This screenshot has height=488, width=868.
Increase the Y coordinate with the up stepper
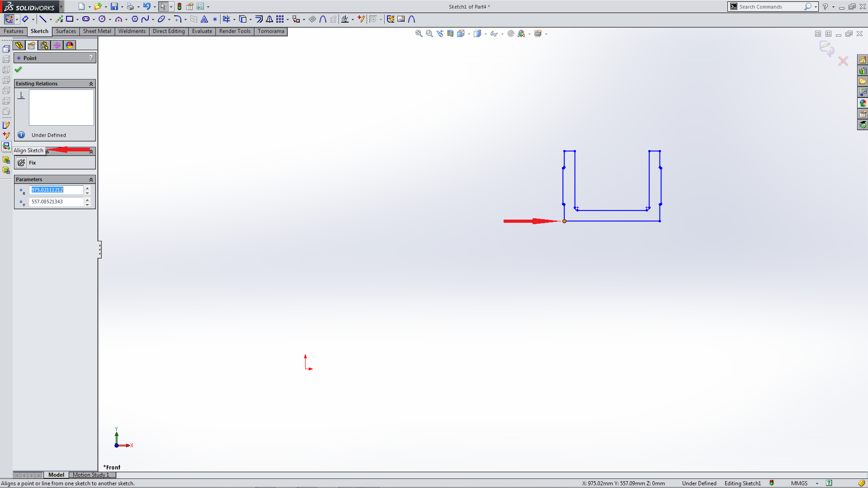(x=87, y=199)
